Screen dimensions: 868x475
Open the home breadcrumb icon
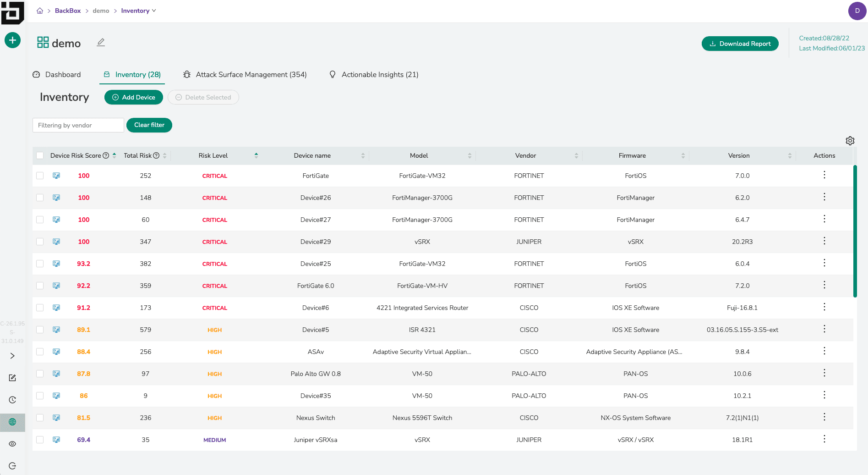pos(40,11)
